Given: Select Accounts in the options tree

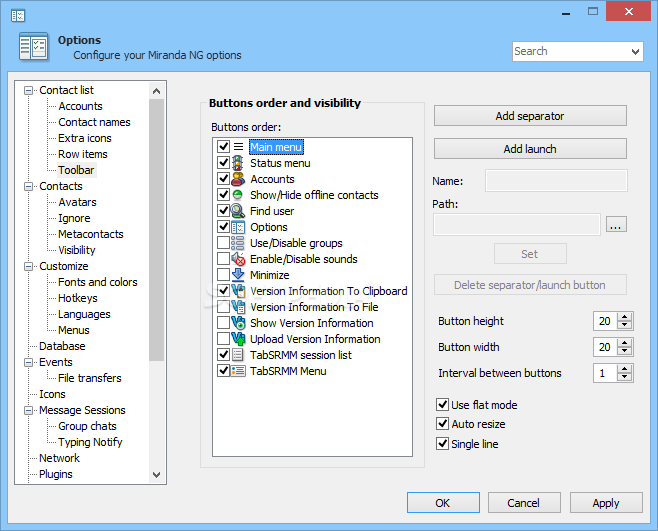Looking at the screenshot, I should pyautogui.click(x=80, y=106).
